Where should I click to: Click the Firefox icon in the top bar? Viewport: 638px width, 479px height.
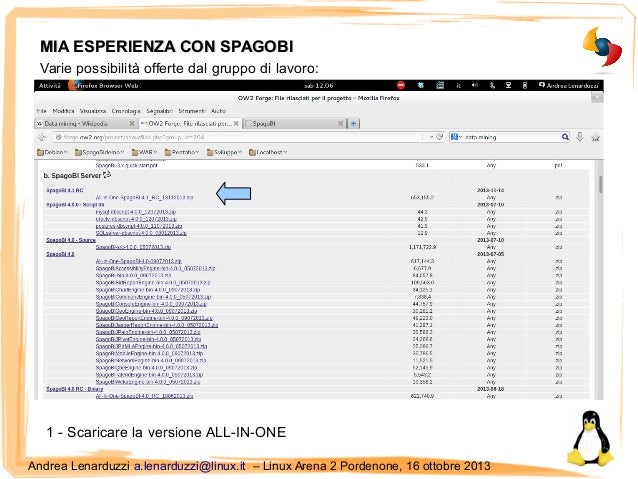coord(73,85)
